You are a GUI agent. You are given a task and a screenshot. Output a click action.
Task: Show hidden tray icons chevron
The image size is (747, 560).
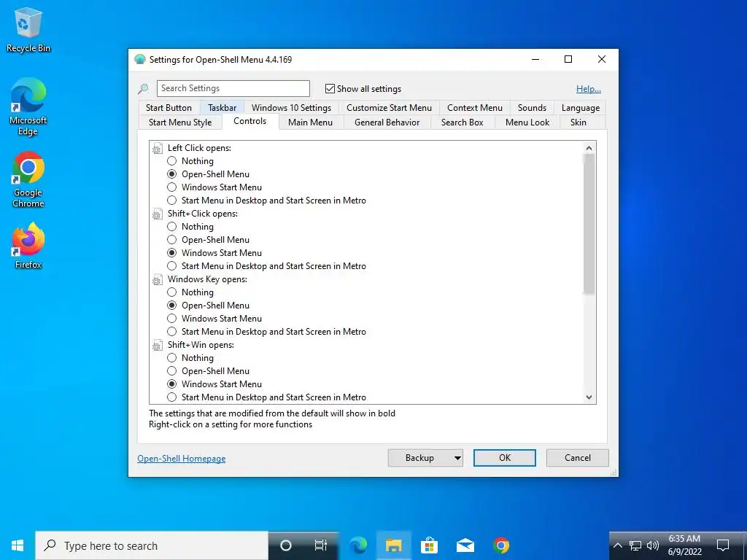pos(617,545)
